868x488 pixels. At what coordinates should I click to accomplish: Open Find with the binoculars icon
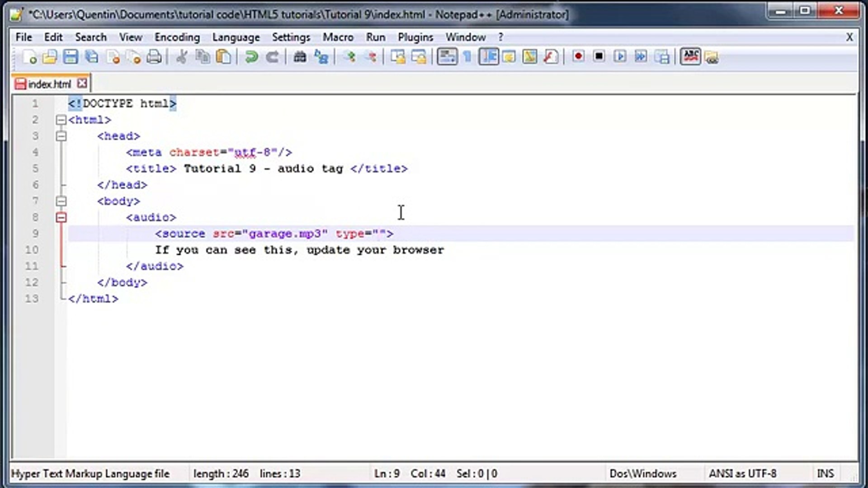300,57
